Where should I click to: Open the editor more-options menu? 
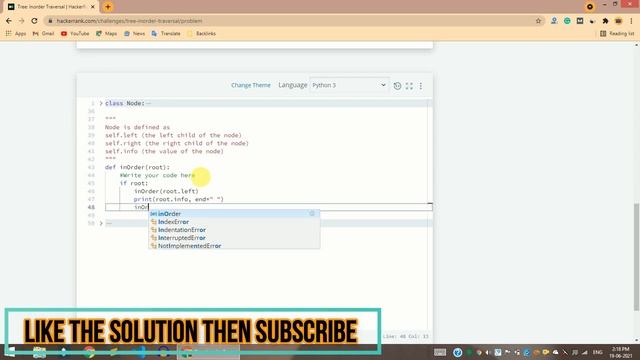click(x=421, y=86)
